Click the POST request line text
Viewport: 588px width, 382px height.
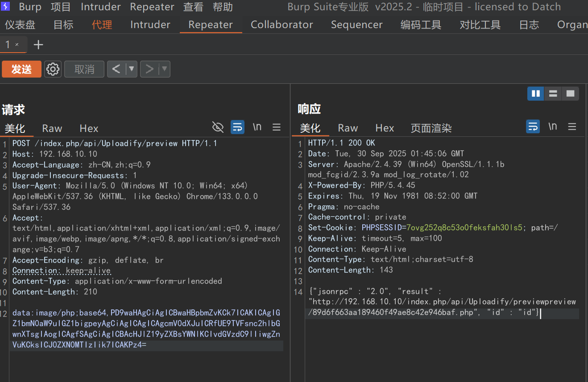[x=115, y=143]
